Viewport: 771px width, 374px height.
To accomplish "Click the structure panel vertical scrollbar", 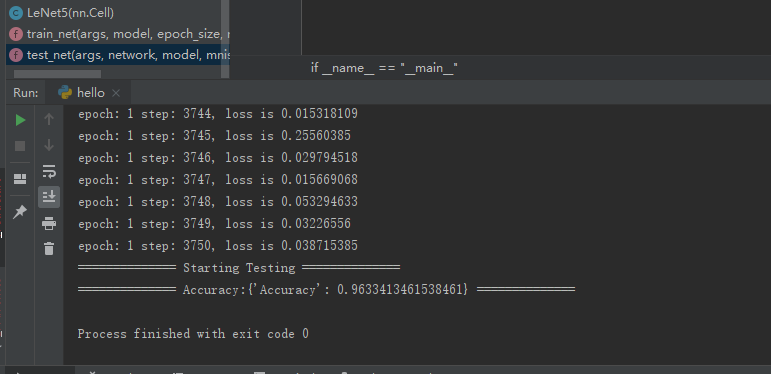I will pos(225,39).
